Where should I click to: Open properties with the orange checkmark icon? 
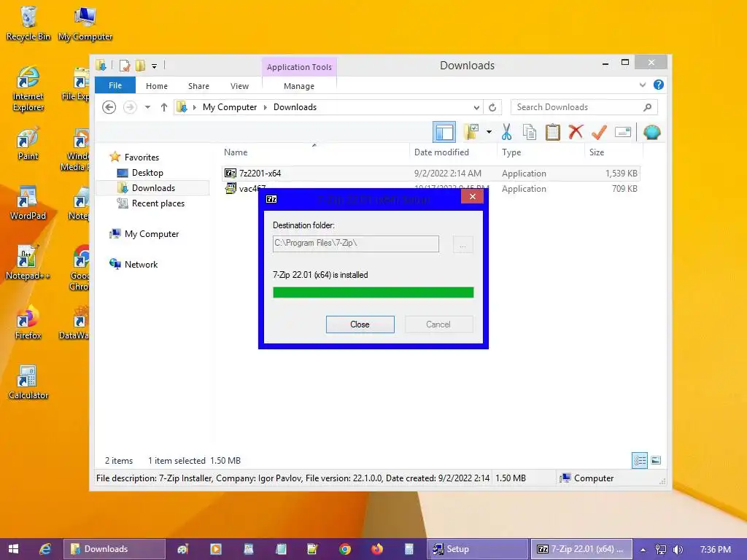(x=599, y=132)
